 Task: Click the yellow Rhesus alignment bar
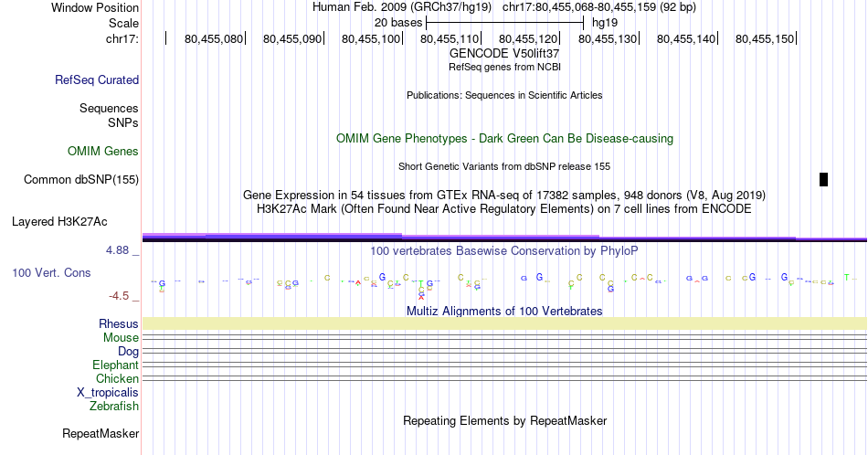tap(504, 323)
